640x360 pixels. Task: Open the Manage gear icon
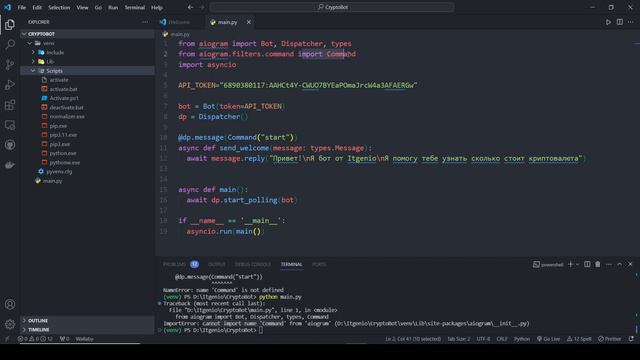[x=10, y=324]
